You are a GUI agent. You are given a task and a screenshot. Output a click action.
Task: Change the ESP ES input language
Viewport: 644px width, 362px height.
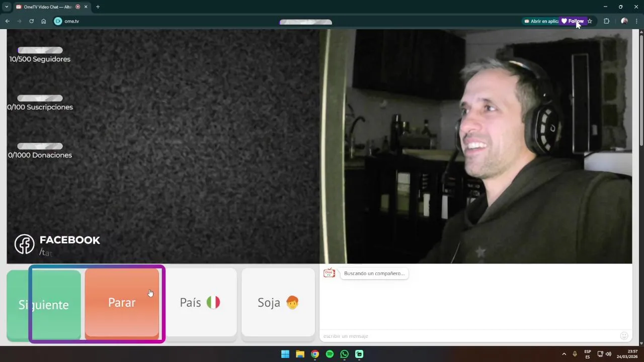tap(588, 354)
